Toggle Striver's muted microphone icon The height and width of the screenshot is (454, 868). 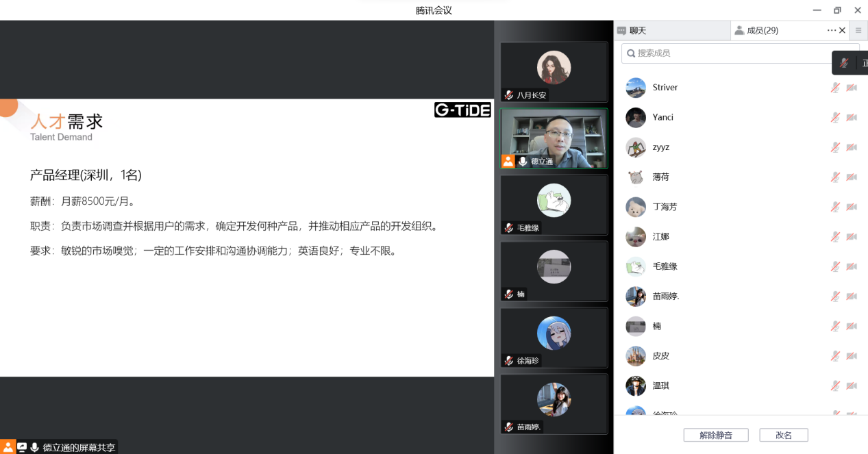(835, 88)
